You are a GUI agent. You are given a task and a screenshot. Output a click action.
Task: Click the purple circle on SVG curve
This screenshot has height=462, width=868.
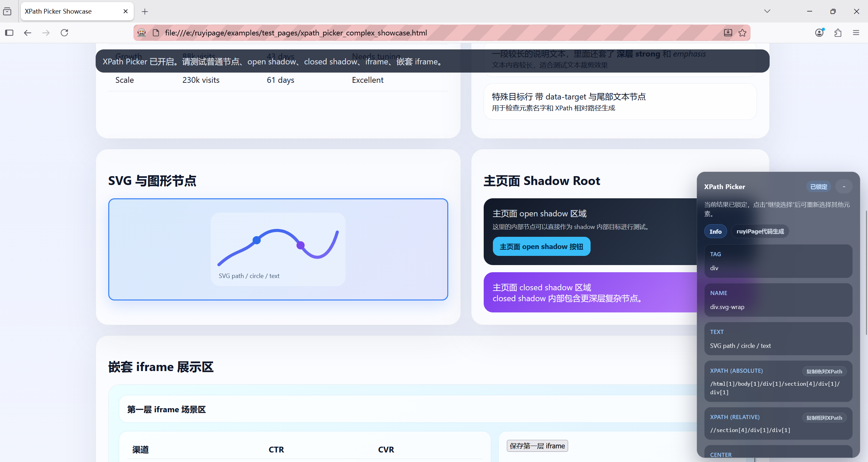point(301,245)
